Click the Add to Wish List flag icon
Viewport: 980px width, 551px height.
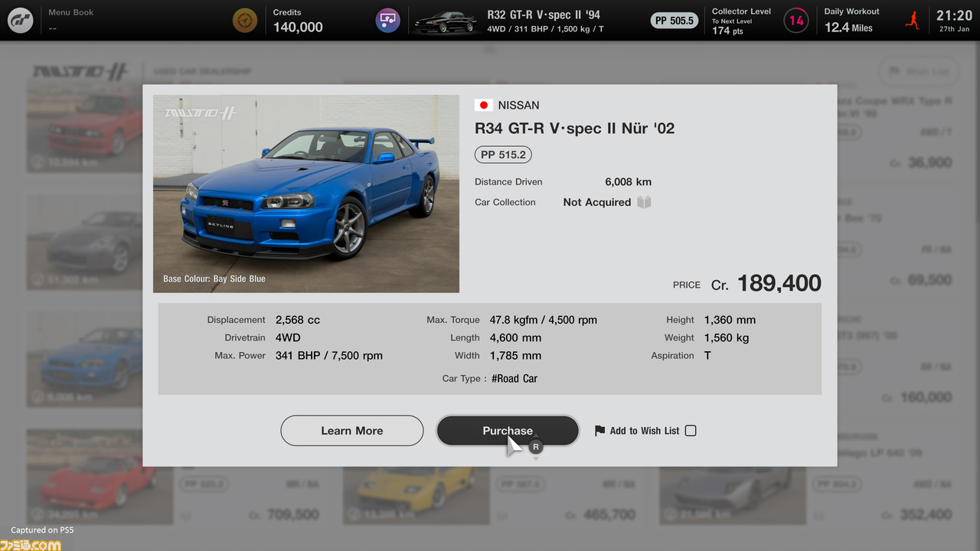pos(599,431)
